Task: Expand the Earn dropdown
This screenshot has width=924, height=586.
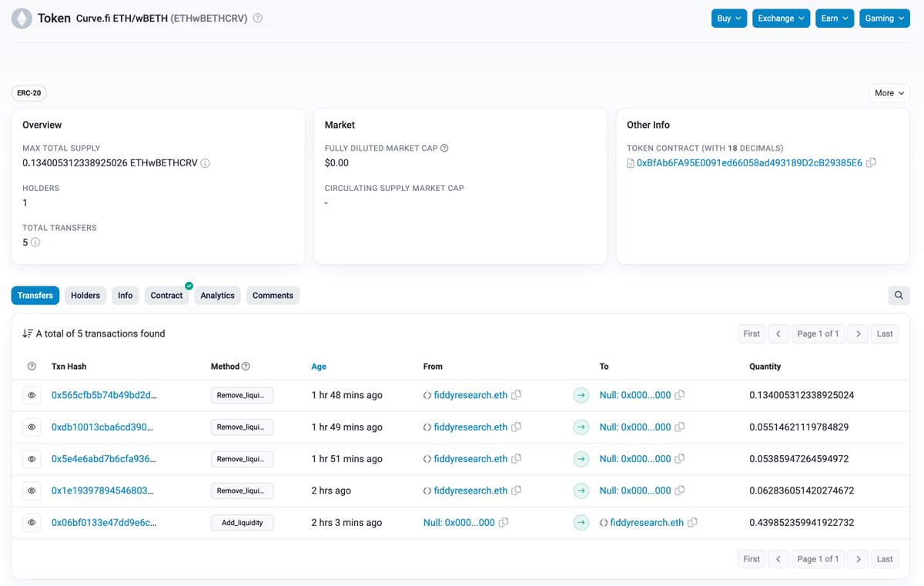Action: (835, 18)
